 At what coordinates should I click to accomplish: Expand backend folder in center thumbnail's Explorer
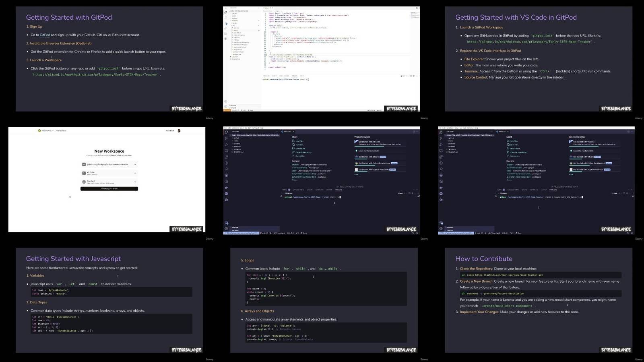[236, 144]
